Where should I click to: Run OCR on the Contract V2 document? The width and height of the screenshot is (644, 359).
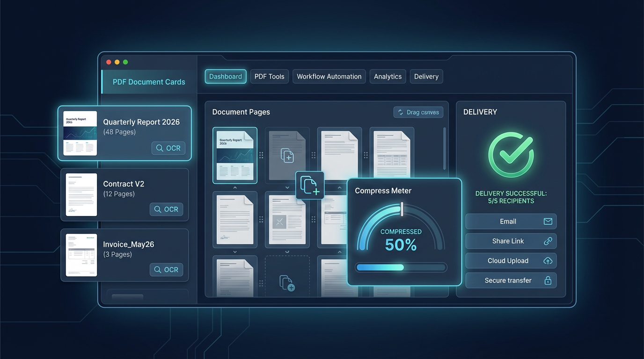[x=166, y=209]
